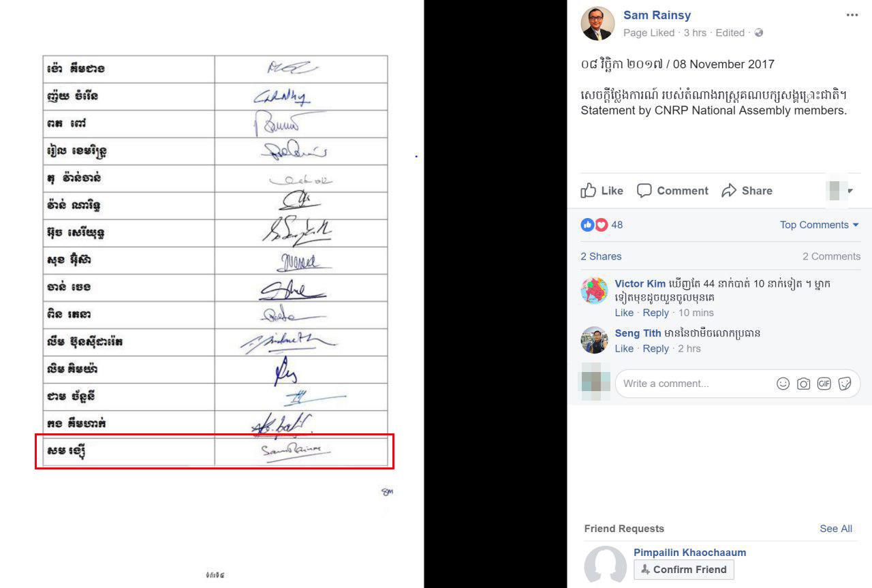872x588 pixels.
Task: Click the Share arrow icon
Action: click(729, 191)
